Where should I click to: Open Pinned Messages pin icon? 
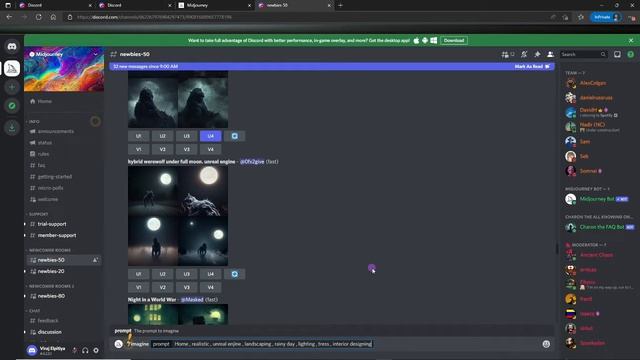[x=537, y=54]
